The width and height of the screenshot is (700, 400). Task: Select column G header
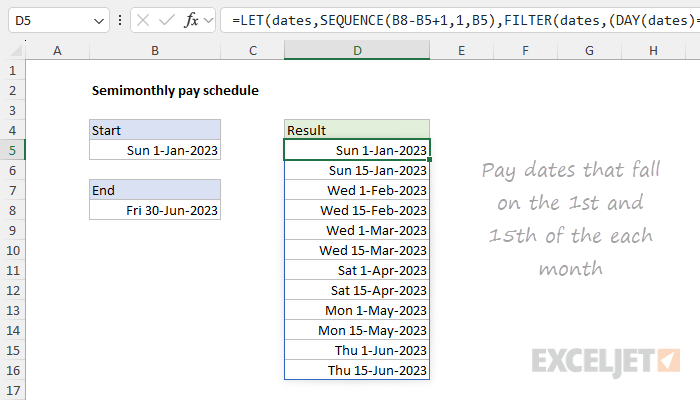(x=589, y=50)
